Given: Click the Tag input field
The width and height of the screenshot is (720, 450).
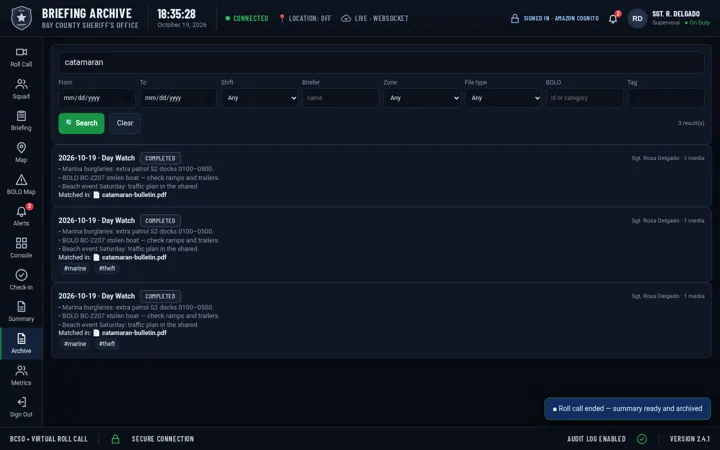Looking at the screenshot, I should (x=665, y=98).
